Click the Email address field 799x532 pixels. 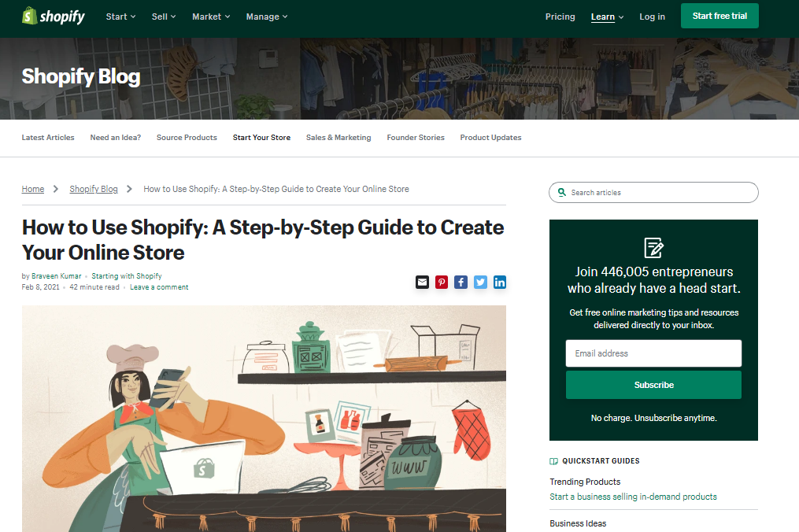click(654, 353)
